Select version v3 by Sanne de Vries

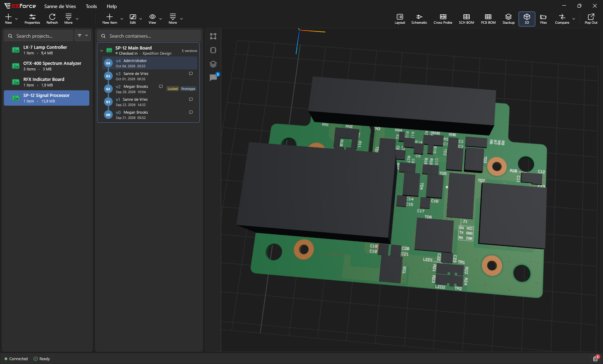click(x=150, y=76)
